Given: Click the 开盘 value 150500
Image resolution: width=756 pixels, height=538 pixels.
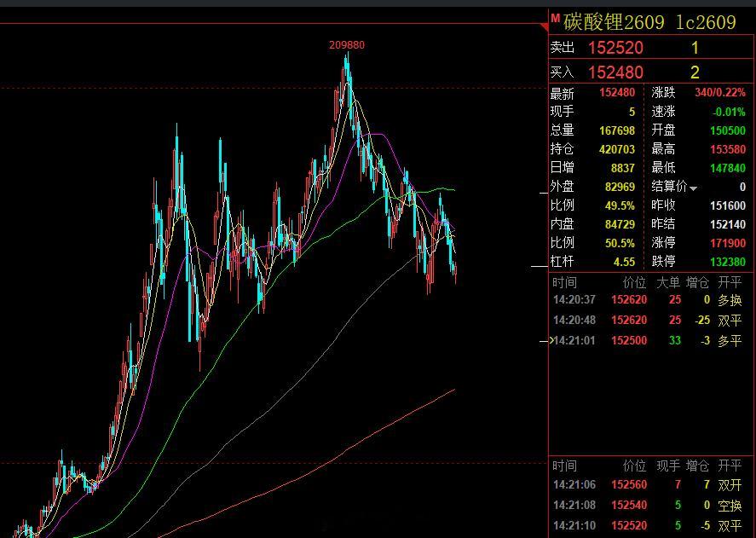Looking at the screenshot, I should coord(728,130).
